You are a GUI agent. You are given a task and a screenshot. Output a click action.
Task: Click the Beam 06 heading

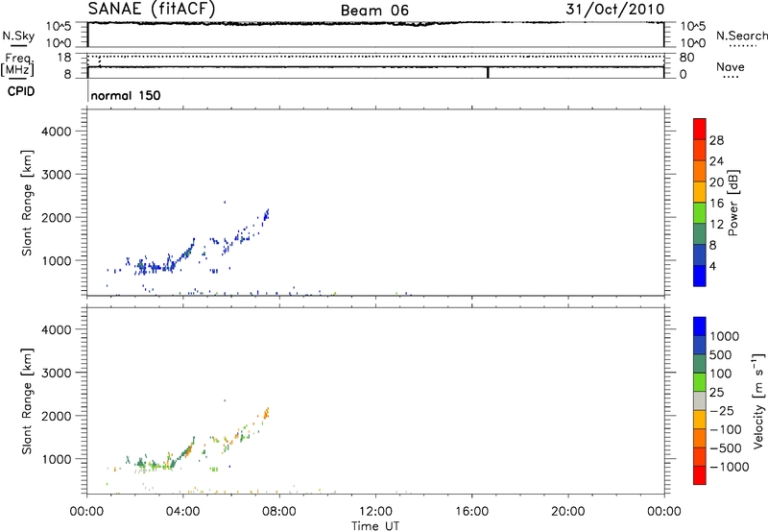pyautogui.click(x=374, y=11)
